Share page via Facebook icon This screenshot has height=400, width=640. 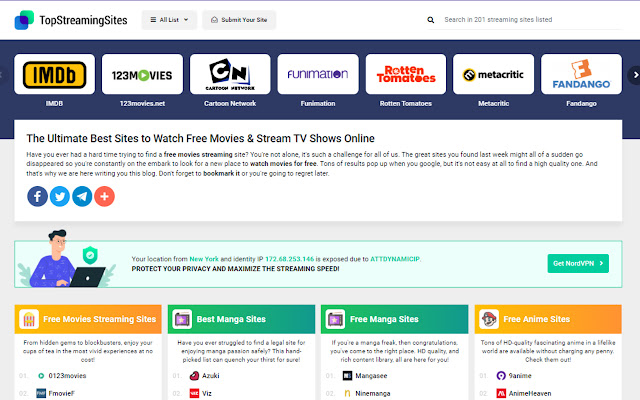[x=38, y=196]
